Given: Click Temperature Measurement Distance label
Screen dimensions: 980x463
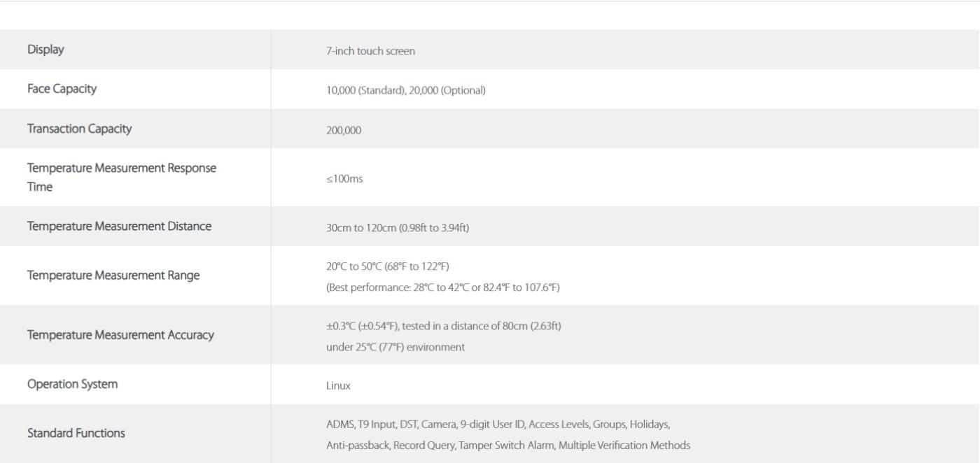Looking at the screenshot, I should coord(119,226).
